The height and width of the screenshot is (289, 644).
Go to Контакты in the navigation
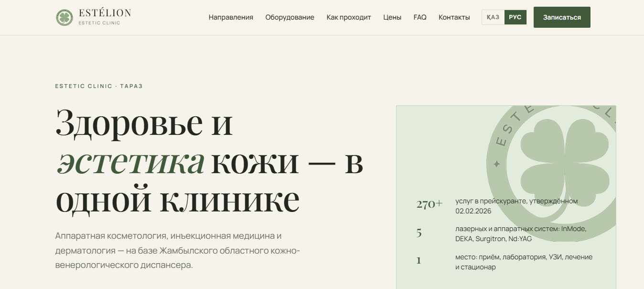[454, 17]
